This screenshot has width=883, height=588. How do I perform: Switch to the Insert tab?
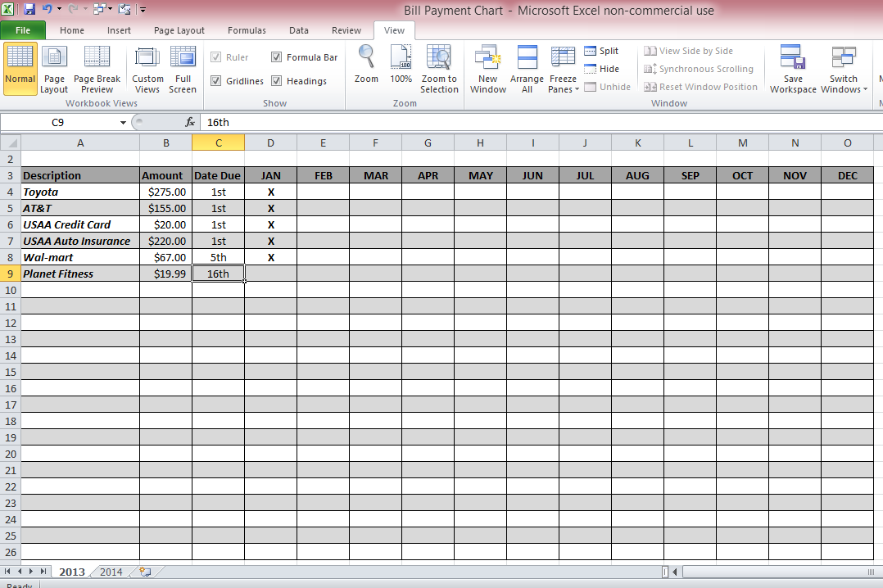click(119, 30)
